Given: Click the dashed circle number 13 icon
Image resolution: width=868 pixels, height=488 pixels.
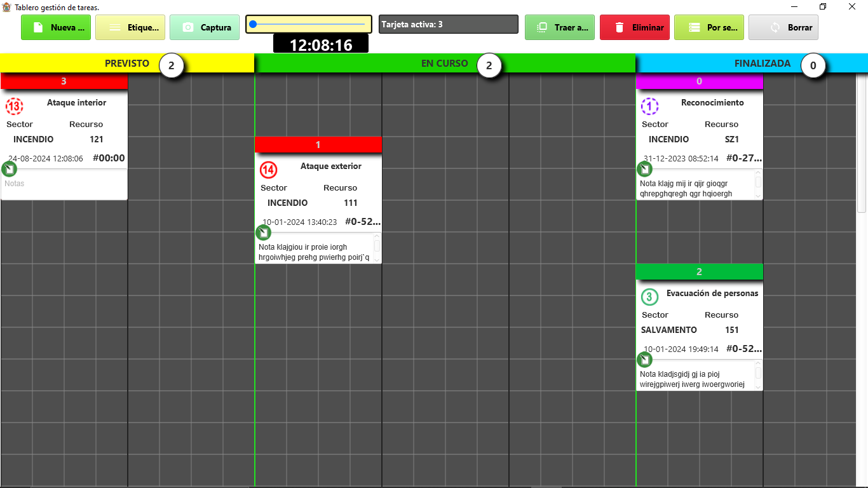Looking at the screenshot, I should pos(14,106).
